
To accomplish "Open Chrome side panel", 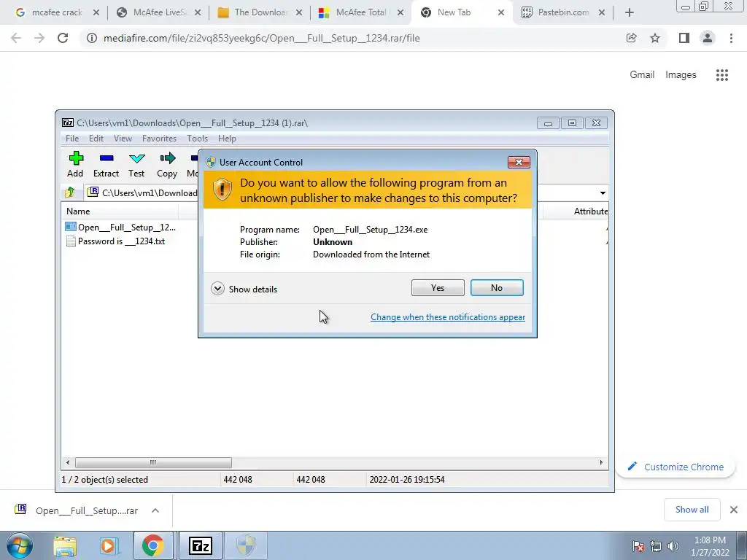I will pos(684,38).
